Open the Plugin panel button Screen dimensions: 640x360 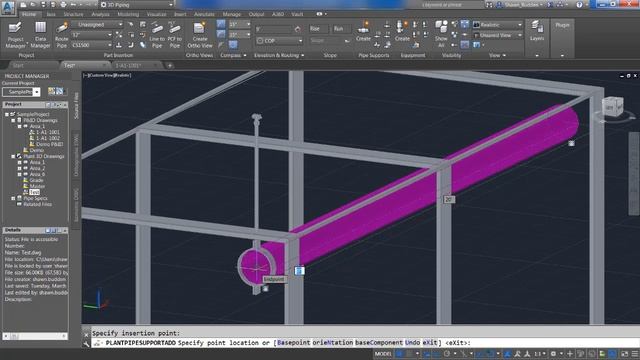(x=562, y=25)
